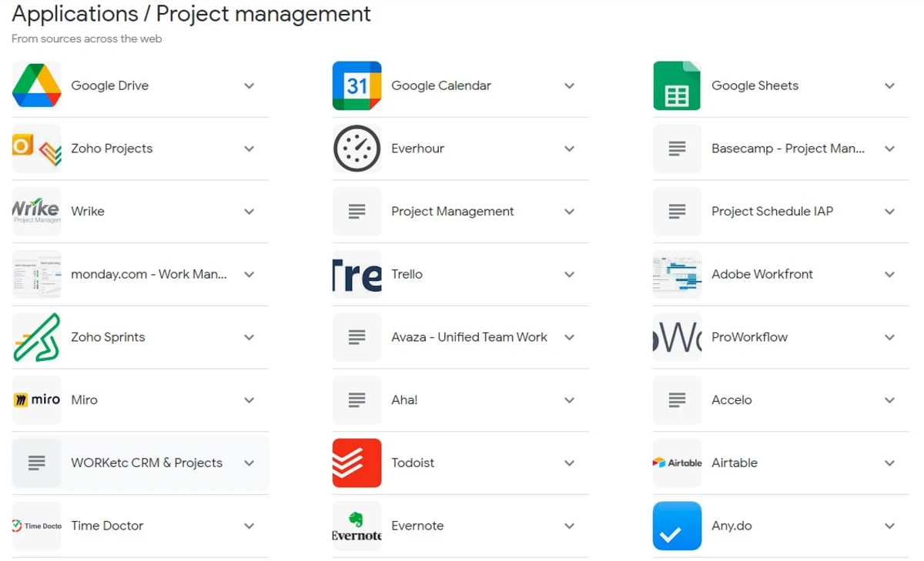The width and height of the screenshot is (924, 561).
Task: Expand the Zoho Projects chevron
Action: (249, 149)
